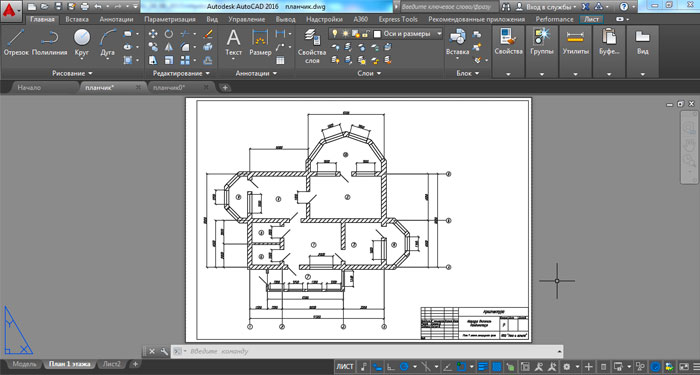700x375 pixels.
Task: Expand the Аннотации panel
Action: coord(256,73)
